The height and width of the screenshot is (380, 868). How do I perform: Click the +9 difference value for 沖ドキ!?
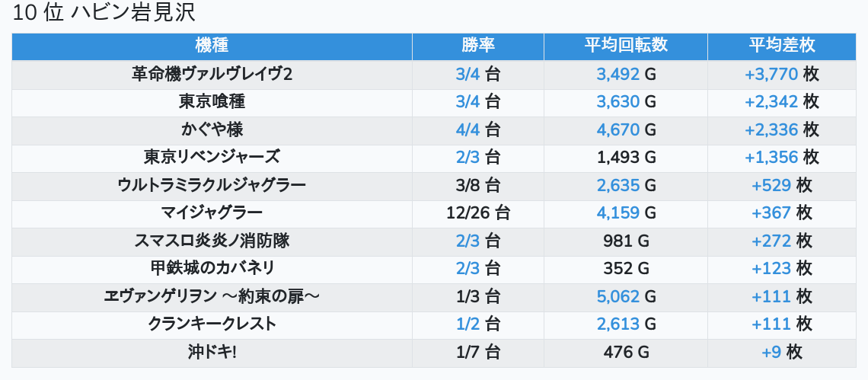(772, 353)
